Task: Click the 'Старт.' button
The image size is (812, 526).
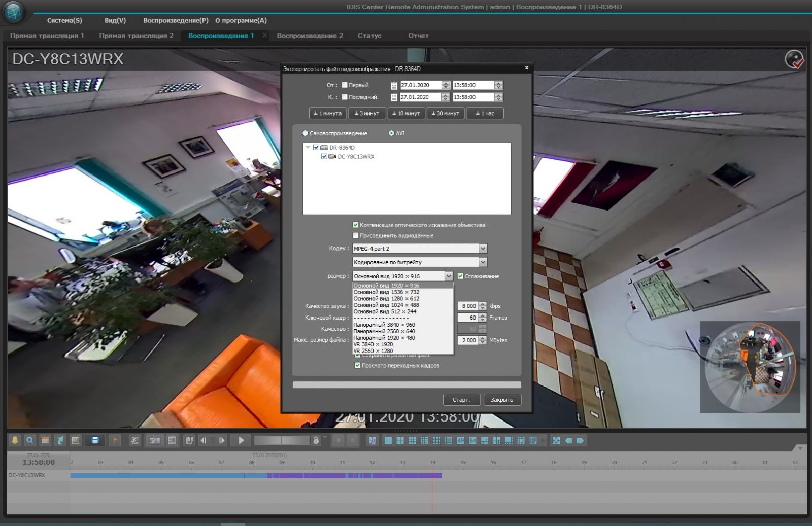Action: [x=461, y=400]
